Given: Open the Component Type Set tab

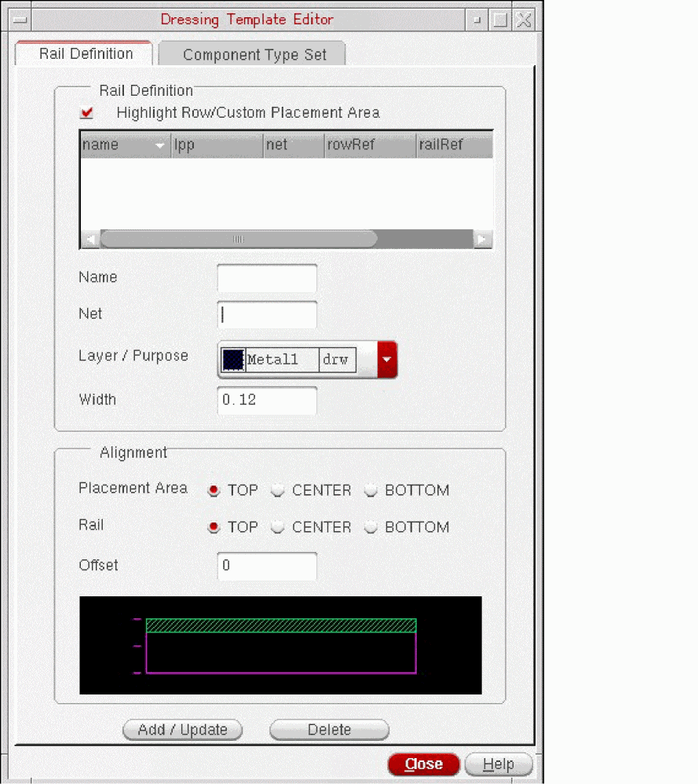Looking at the screenshot, I should (x=252, y=54).
